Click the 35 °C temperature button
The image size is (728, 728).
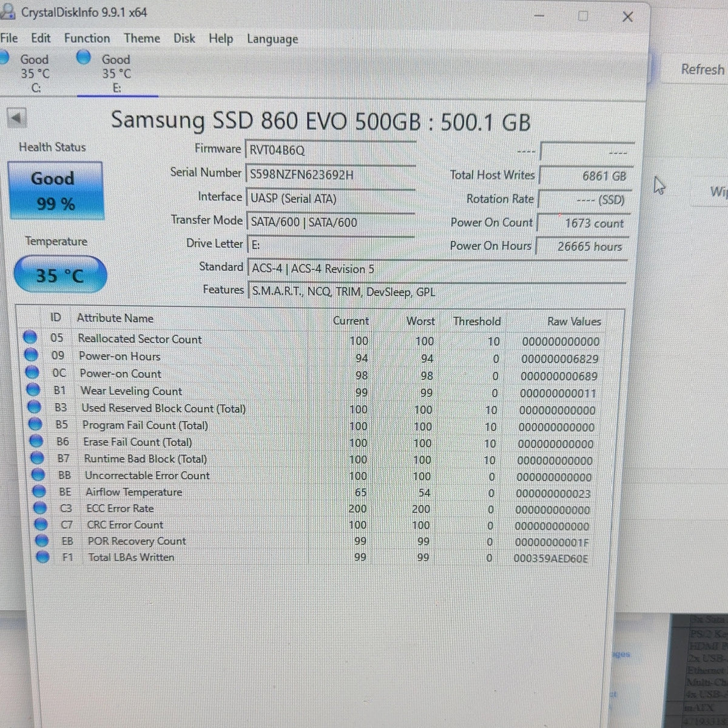click(x=59, y=275)
